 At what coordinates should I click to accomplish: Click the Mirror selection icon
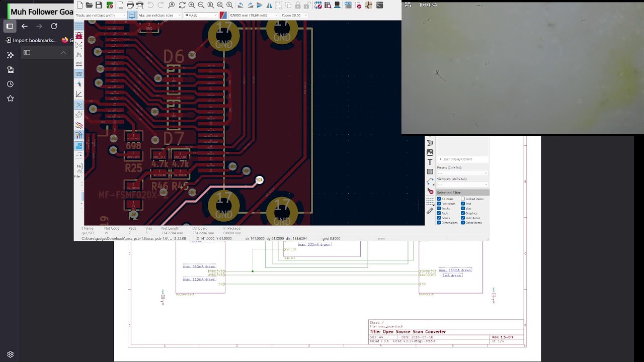tap(269, 5)
